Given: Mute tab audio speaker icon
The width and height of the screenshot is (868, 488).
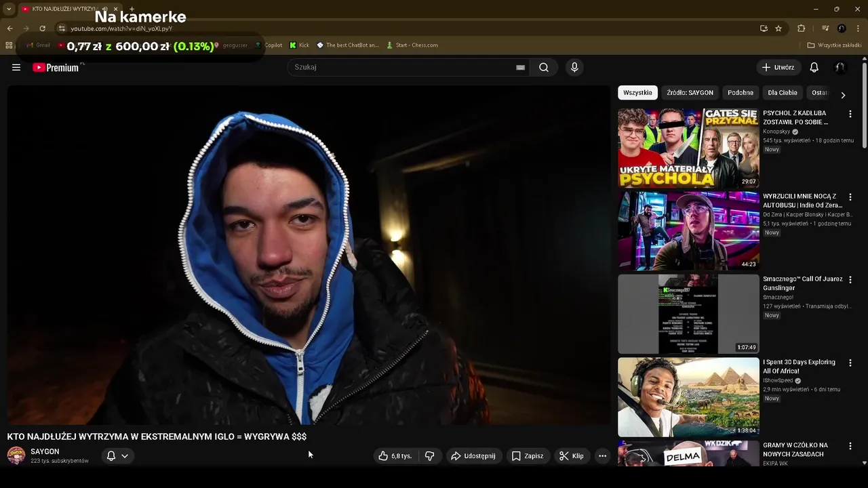Looking at the screenshot, I should (x=104, y=9).
